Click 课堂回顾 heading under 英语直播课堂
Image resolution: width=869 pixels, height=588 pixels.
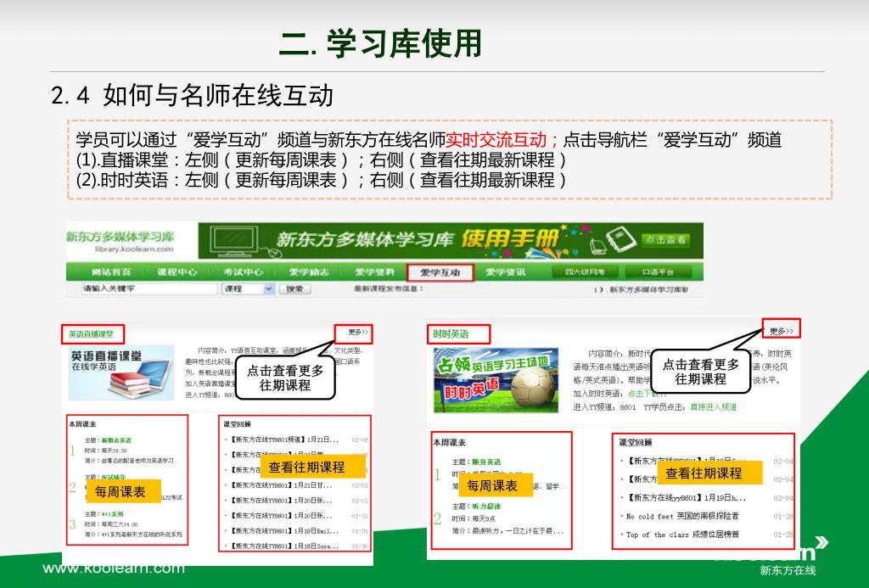click(x=238, y=424)
